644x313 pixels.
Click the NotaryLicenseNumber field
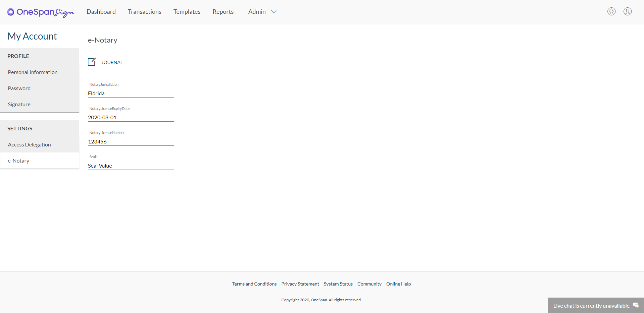pyautogui.click(x=131, y=141)
